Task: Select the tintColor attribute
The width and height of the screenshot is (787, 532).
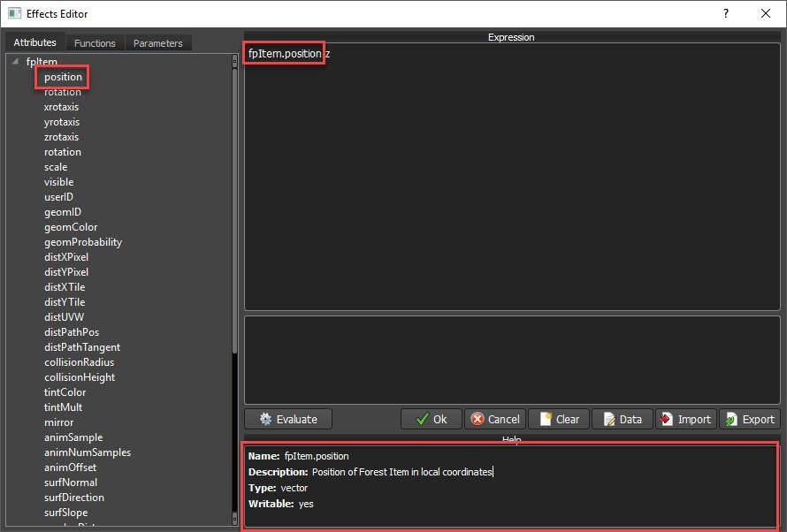Action: (x=65, y=391)
